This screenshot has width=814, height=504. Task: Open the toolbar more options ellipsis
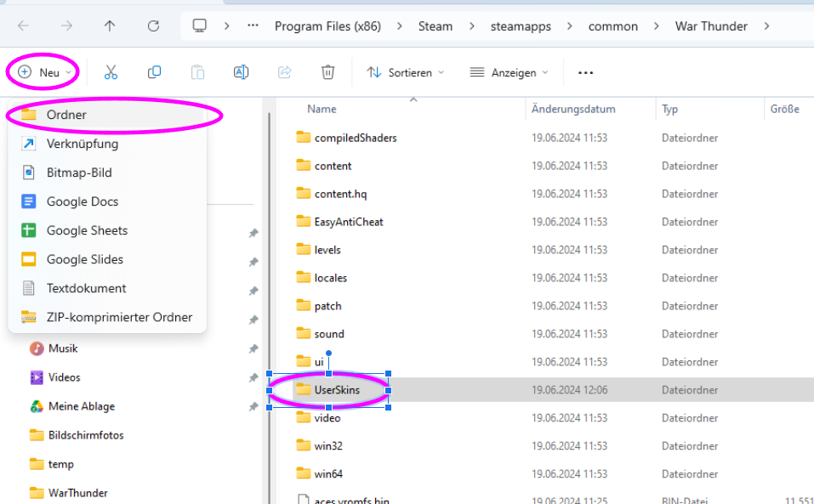click(585, 72)
